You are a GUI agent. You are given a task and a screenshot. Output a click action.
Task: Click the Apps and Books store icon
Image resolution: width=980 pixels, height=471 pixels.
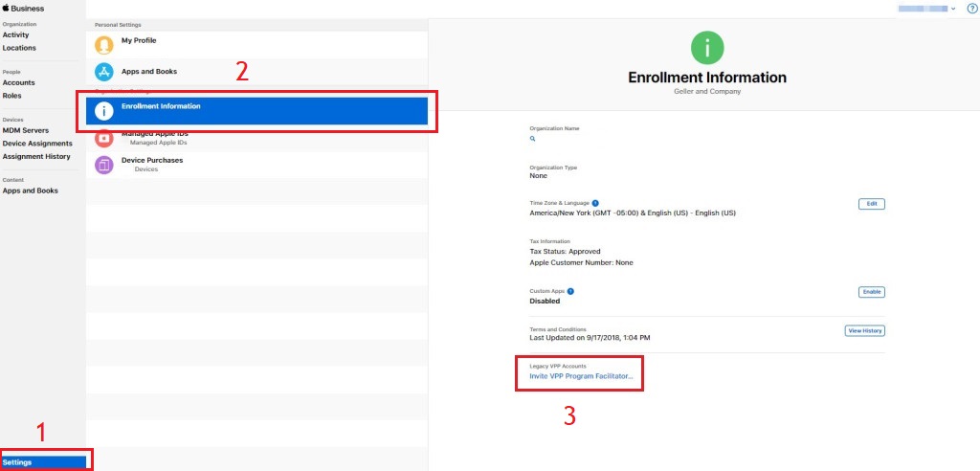coord(103,72)
